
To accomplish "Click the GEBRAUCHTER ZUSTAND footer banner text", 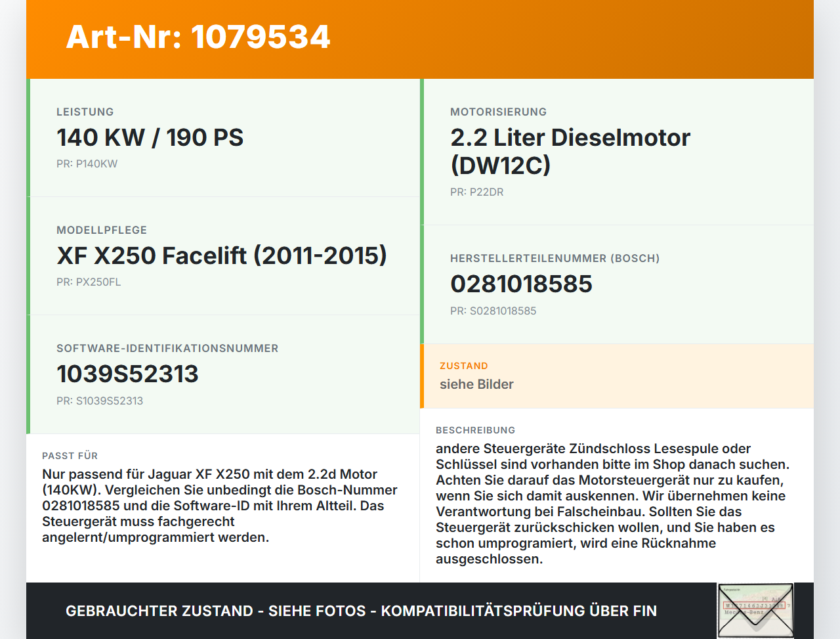I will [361, 611].
